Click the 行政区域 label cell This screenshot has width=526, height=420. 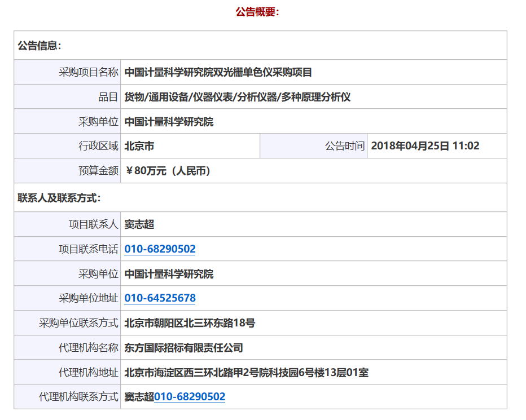coord(98,146)
